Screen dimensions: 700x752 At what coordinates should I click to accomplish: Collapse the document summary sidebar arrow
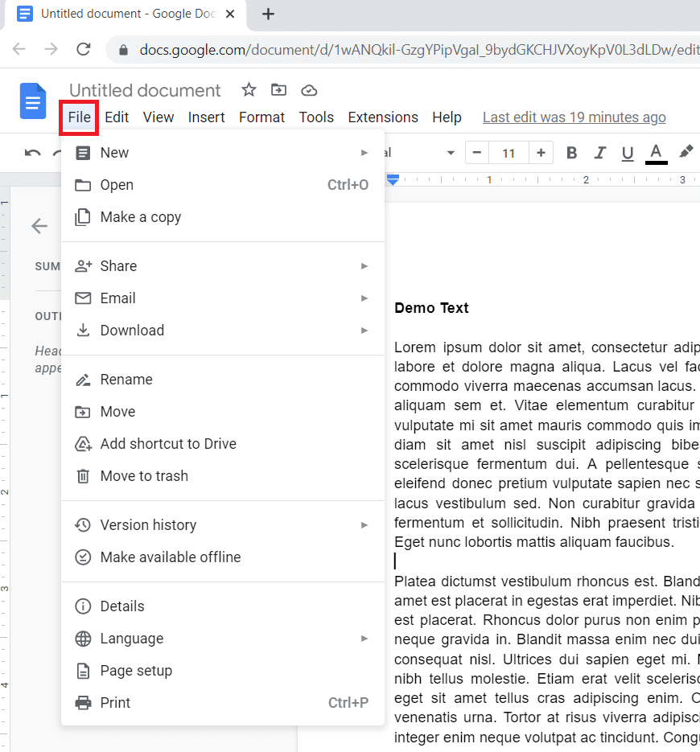[39, 226]
